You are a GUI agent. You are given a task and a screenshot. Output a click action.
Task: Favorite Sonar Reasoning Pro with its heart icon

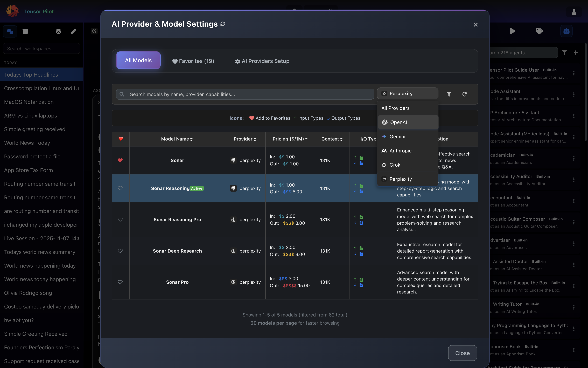(120, 219)
